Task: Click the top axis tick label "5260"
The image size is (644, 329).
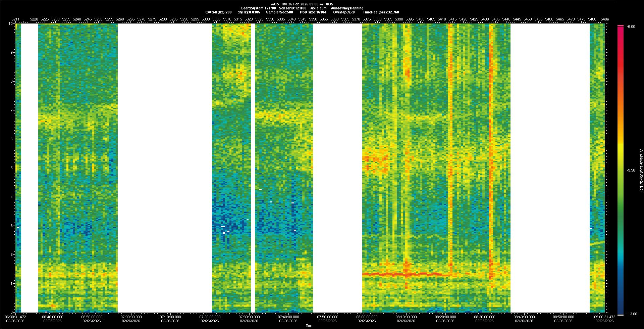Action: (120, 19)
